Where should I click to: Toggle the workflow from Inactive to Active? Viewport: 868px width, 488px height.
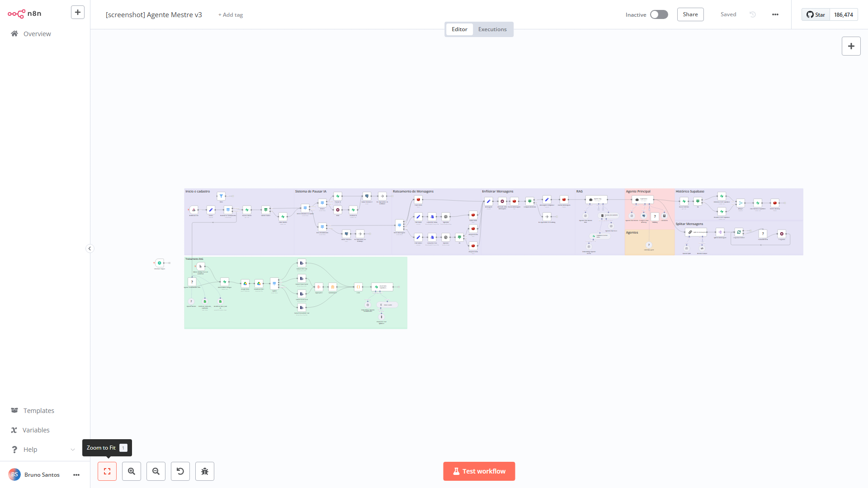coord(659,14)
